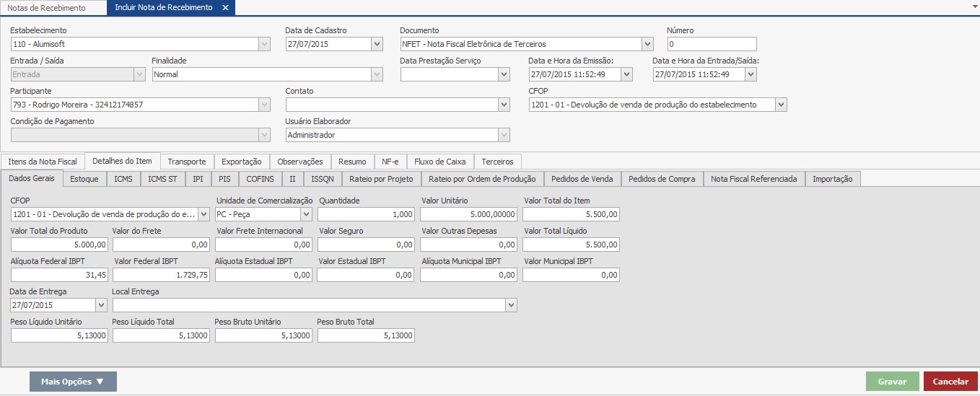This screenshot has height=396, width=980.
Task: Click the Gravar button
Action: 892,382
